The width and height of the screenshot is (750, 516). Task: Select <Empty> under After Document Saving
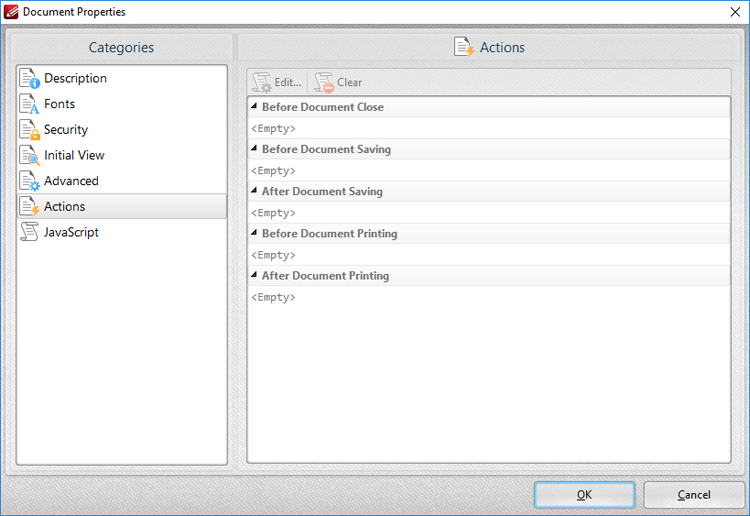(x=274, y=213)
